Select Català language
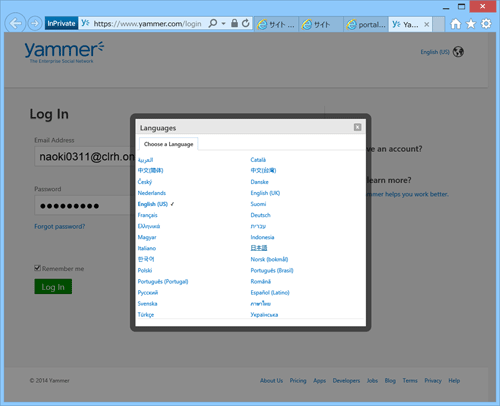The height and width of the screenshot is (406, 500). [x=258, y=160]
